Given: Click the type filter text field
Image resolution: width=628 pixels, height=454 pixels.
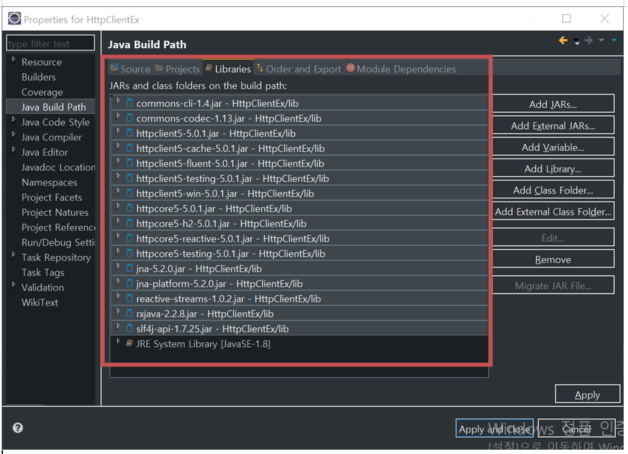Looking at the screenshot, I should pos(50,43).
